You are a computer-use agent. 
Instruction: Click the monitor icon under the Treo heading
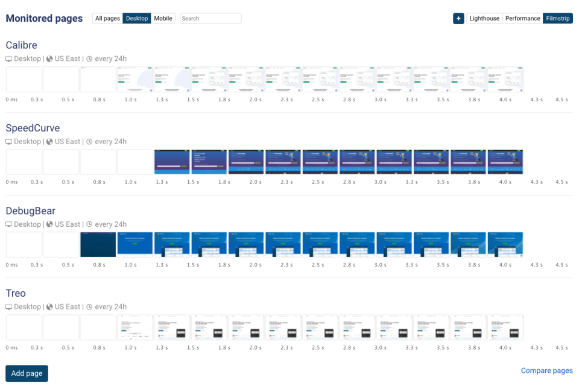pyautogui.click(x=8, y=306)
